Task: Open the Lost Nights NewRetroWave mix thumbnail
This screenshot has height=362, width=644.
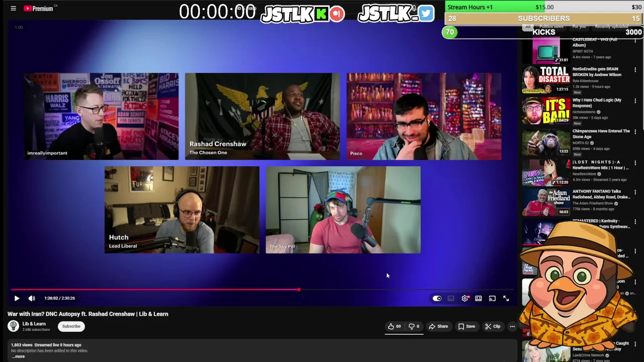Action: point(546,172)
